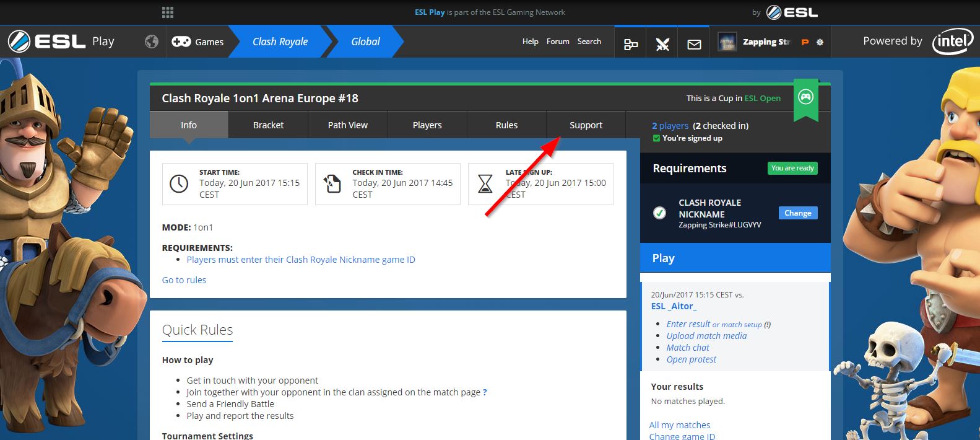Click the Play section header

(x=735, y=258)
